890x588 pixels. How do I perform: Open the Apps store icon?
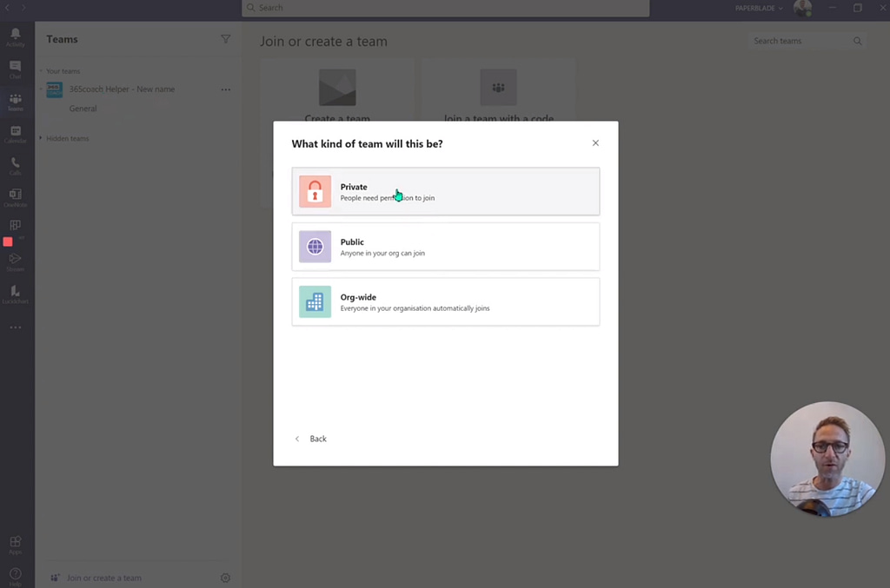point(16,544)
